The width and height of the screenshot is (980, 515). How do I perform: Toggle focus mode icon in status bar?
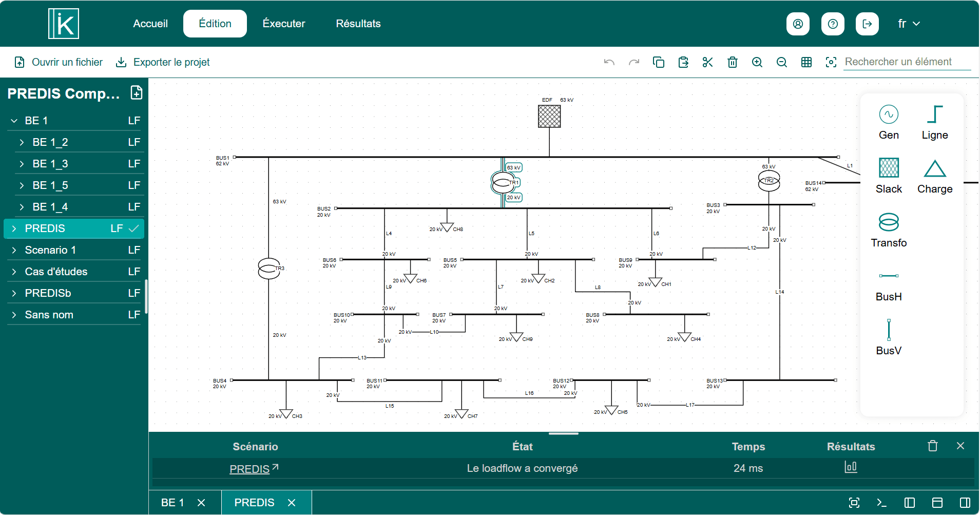(x=854, y=503)
